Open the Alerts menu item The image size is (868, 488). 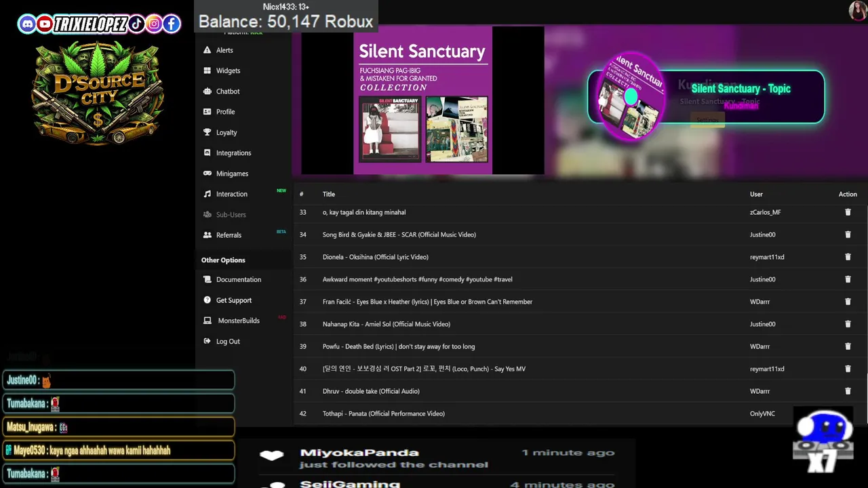tap(224, 50)
